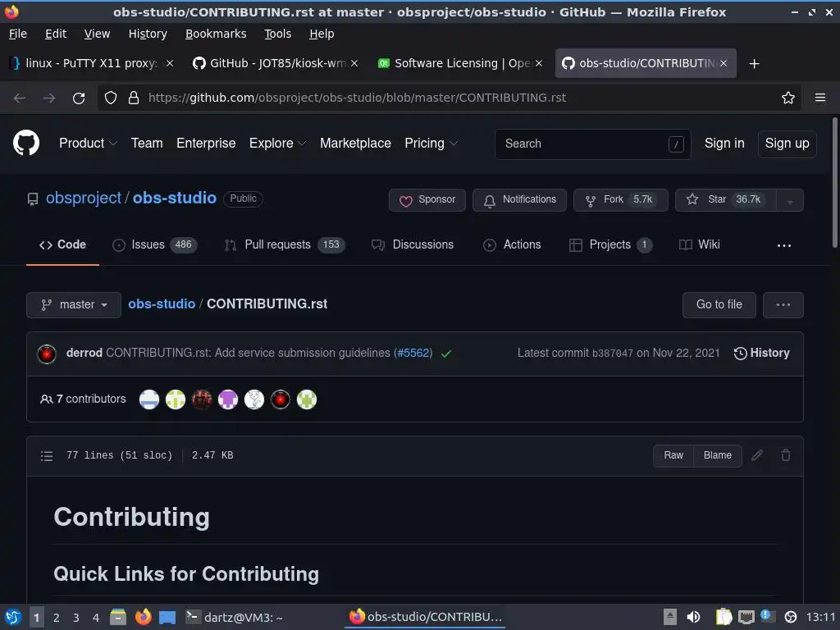Click the Notifications button
The height and width of the screenshot is (630, 840).
coord(519,200)
